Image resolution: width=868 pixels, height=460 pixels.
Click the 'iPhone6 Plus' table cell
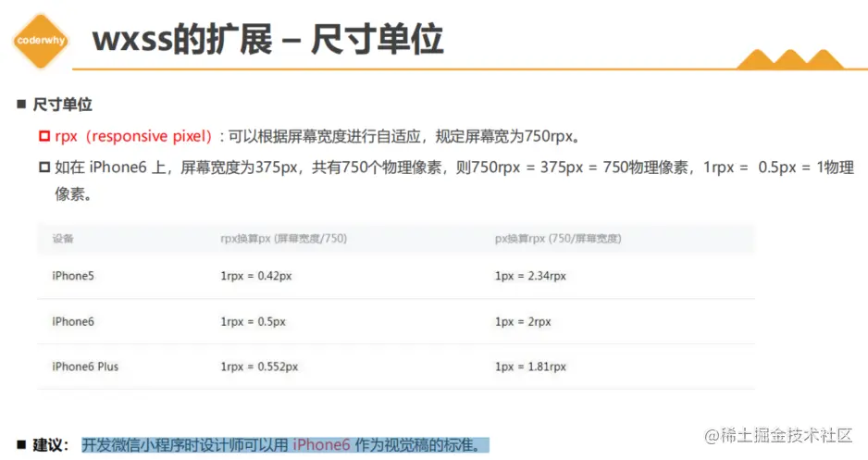point(85,367)
